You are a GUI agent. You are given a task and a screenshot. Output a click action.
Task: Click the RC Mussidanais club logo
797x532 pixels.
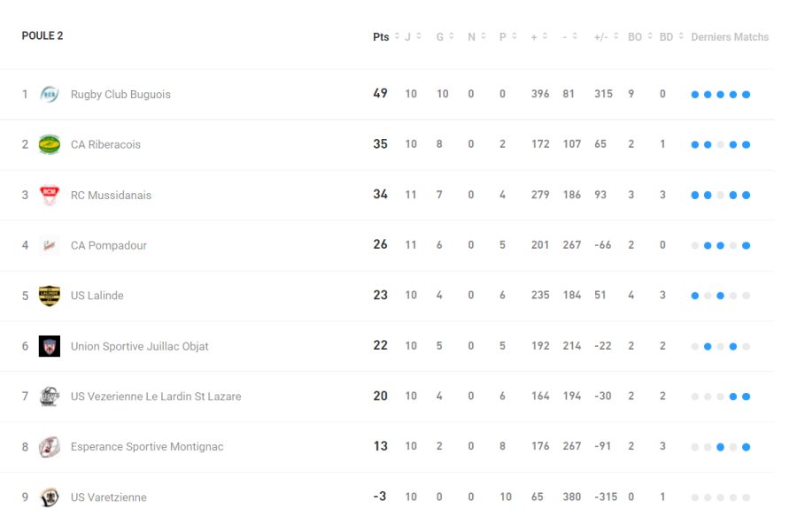click(x=50, y=195)
